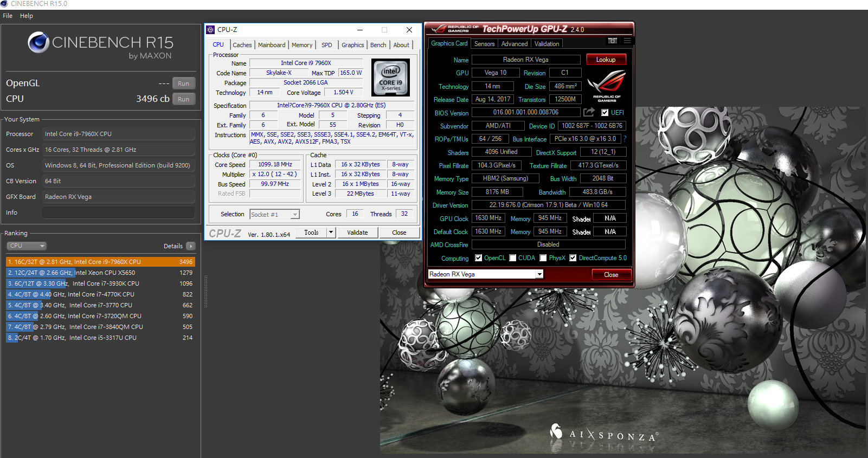Click the Cinebench Processor field value
This screenshot has height=458, width=868.
pyautogui.click(x=119, y=134)
